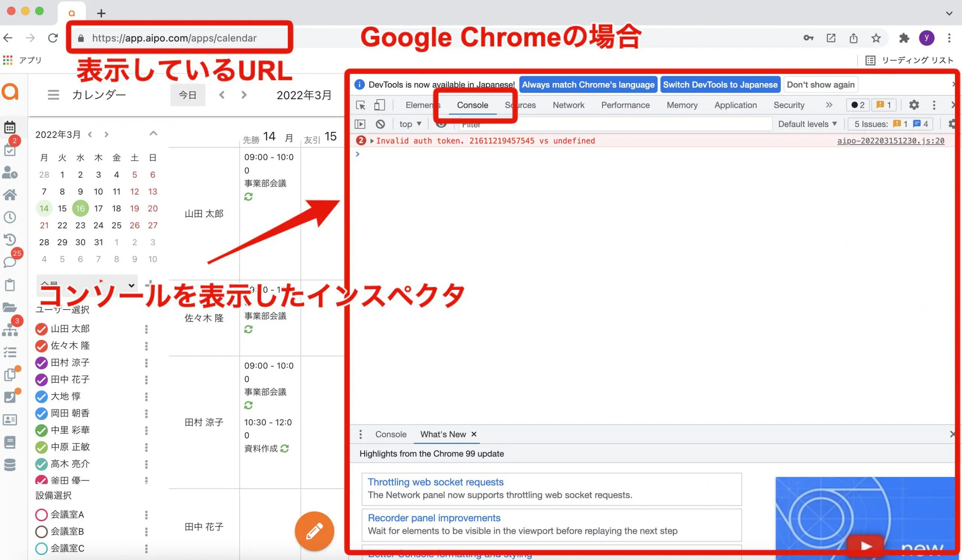The height and width of the screenshot is (560, 962).
Task: Show more DevTools tabs chevron
Action: point(828,105)
